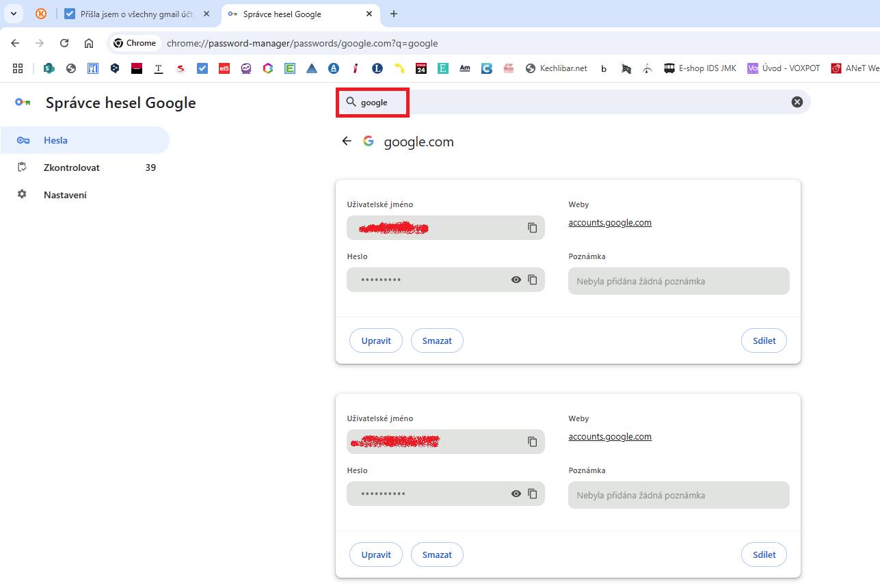This screenshot has height=588, width=880.
Task: Open Nastavení in the sidebar
Action: 85,195
